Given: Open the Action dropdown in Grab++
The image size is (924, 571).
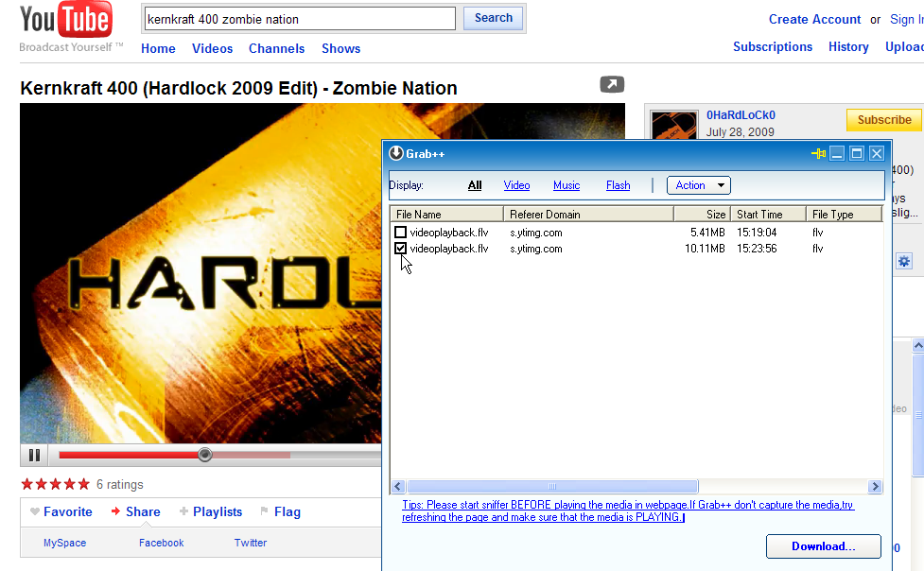Looking at the screenshot, I should point(698,185).
